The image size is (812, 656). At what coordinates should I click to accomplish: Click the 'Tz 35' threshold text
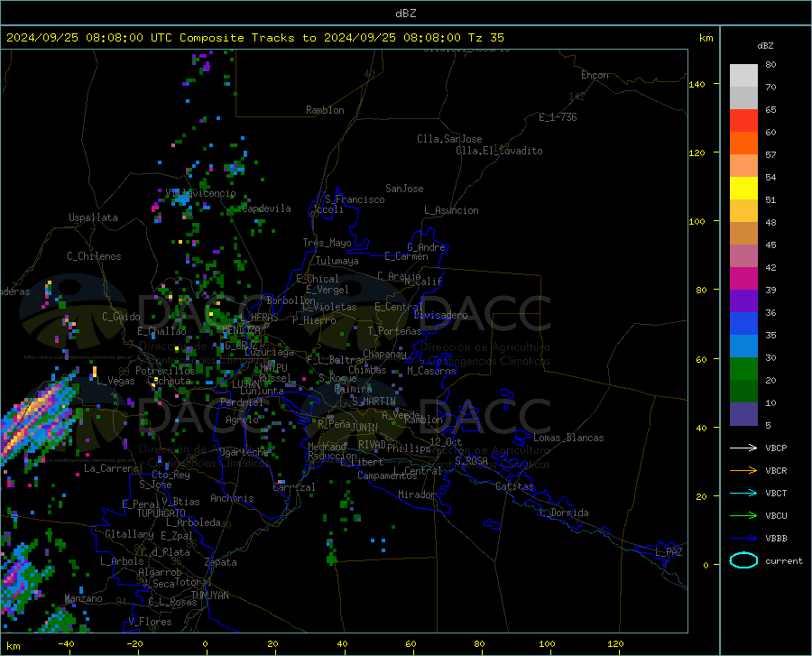coord(485,38)
